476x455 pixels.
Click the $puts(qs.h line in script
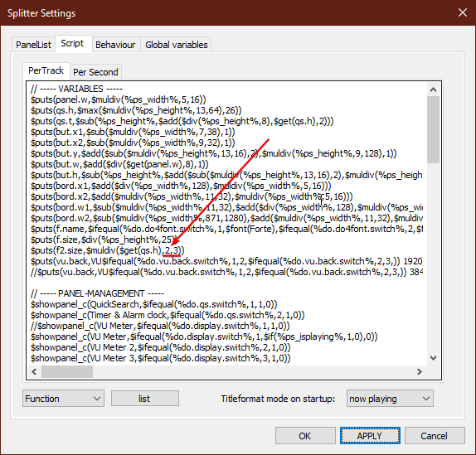click(136, 110)
